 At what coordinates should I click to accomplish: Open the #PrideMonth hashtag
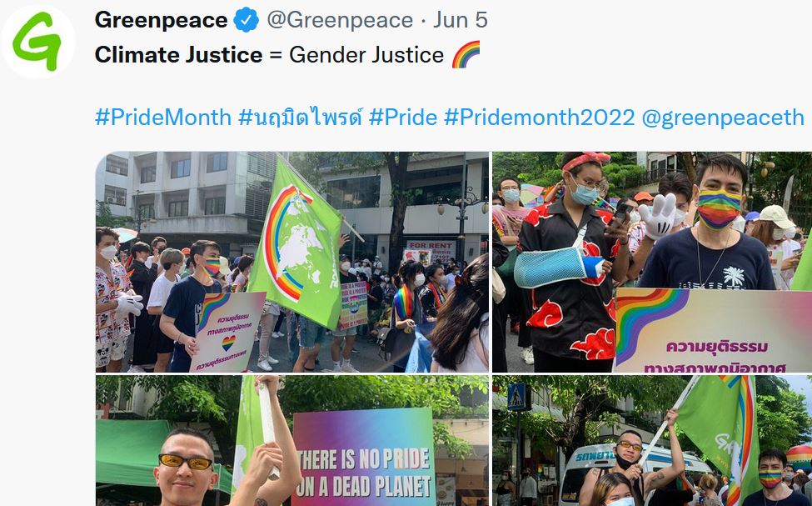[x=163, y=118]
